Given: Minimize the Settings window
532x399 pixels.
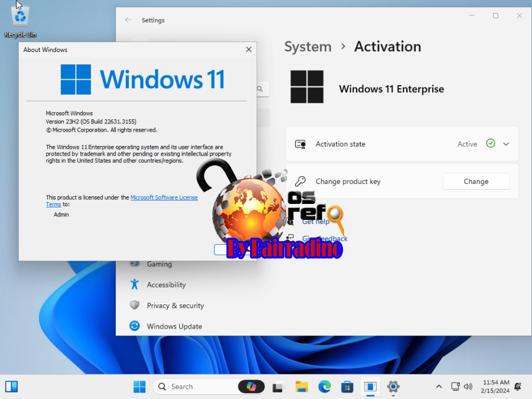Looking at the screenshot, I should 472,15.
